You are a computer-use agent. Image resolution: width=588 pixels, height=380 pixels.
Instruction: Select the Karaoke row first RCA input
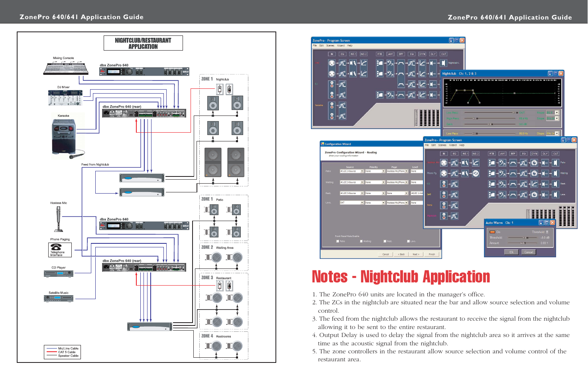point(332,105)
